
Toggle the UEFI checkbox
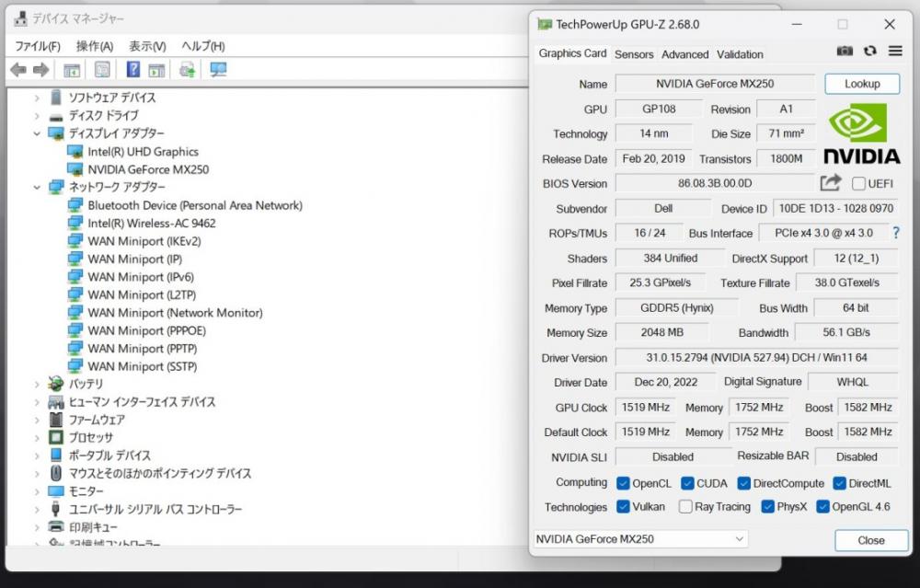pyautogui.click(x=858, y=184)
